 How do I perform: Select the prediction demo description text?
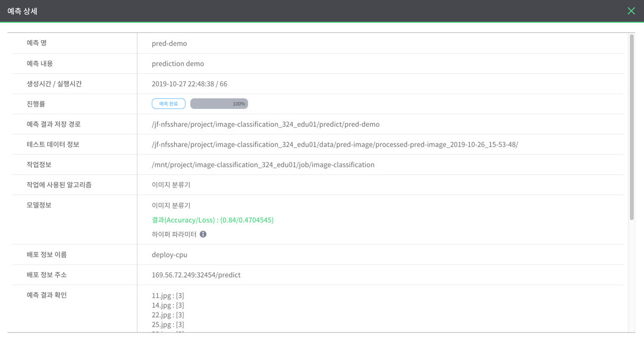coord(178,64)
